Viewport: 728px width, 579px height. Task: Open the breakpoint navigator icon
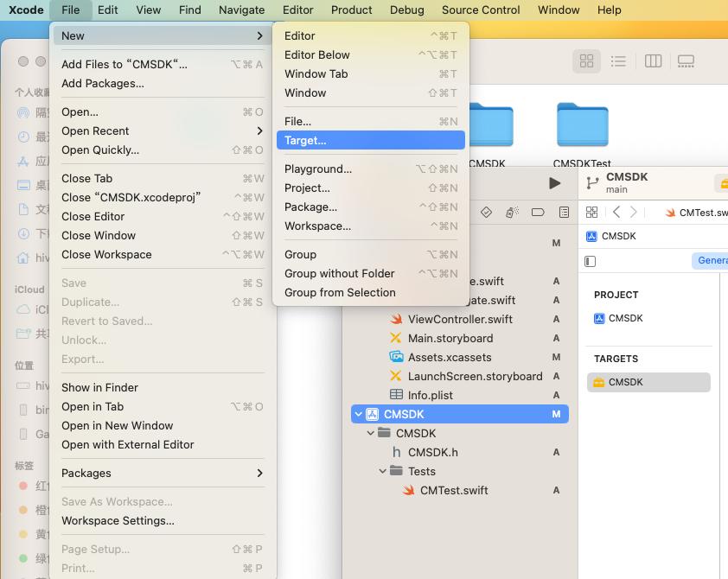(538, 213)
